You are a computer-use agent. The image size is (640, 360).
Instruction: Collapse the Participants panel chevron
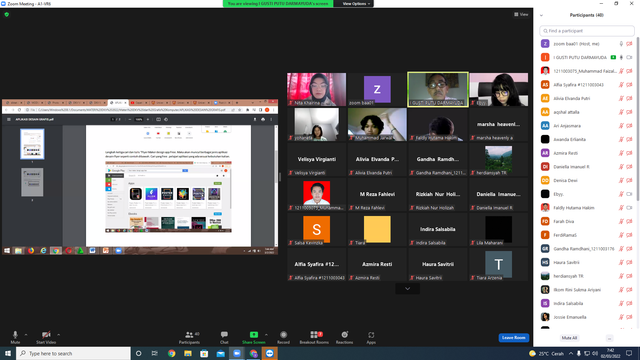click(x=541, y=16)
